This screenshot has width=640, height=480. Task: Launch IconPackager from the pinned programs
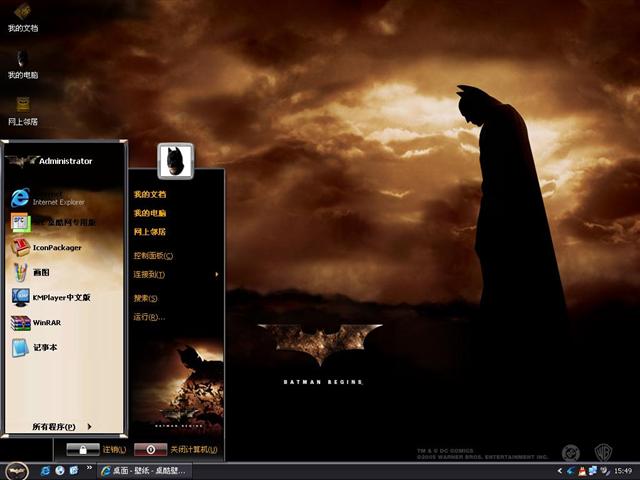pos(56,247)
